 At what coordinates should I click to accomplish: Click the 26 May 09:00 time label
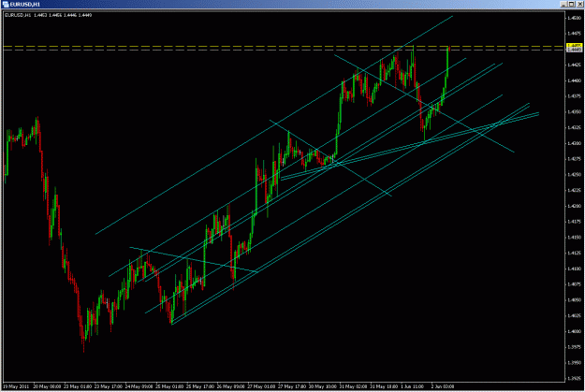(231, 386)
